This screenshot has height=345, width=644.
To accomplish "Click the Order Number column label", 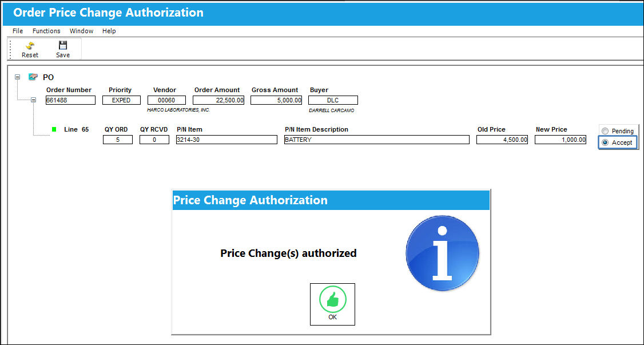I will tap(69, 90).
